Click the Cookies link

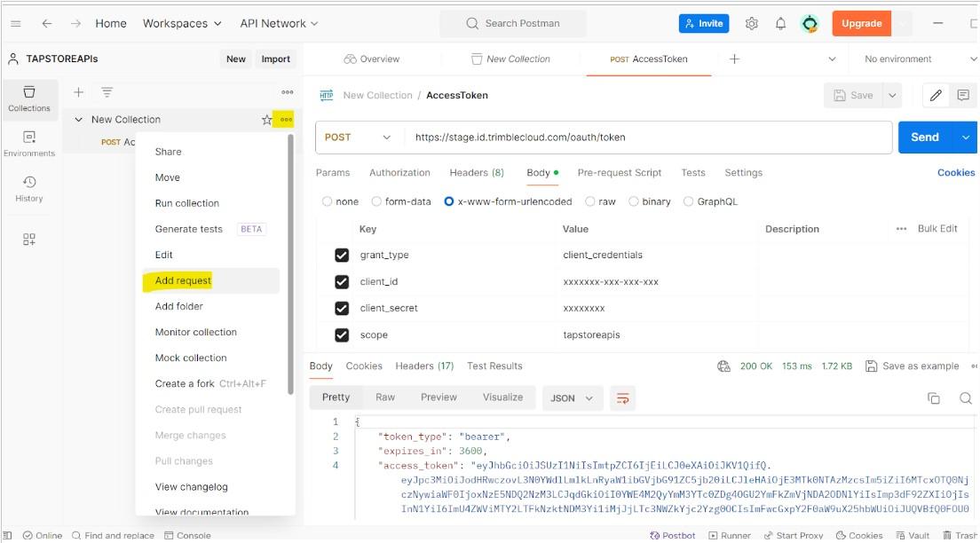pyautogui.click(x=955, y=173)
